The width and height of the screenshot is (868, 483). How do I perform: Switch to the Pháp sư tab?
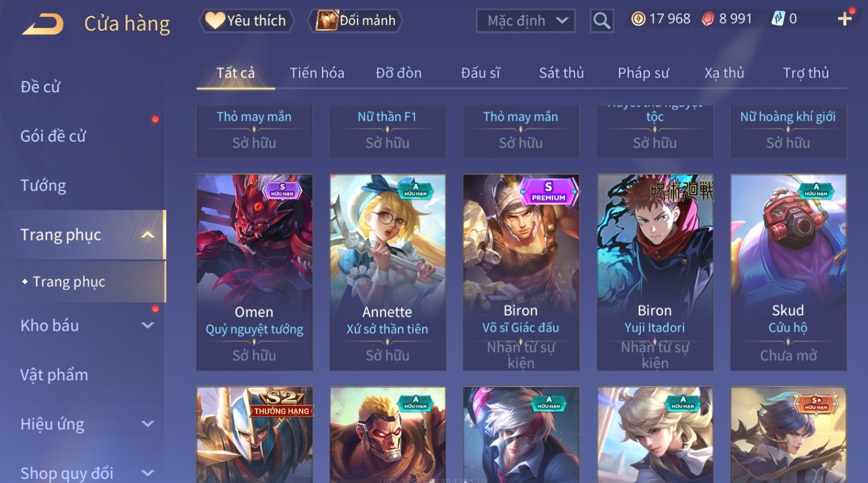coord(643,73)
